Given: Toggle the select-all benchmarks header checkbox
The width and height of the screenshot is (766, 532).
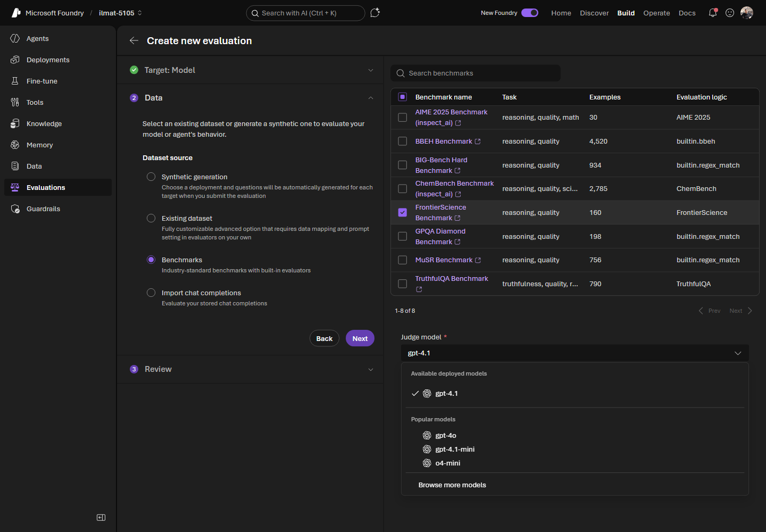Looking at the screenshot, I should pyautogui.click(x=403, y=97).
